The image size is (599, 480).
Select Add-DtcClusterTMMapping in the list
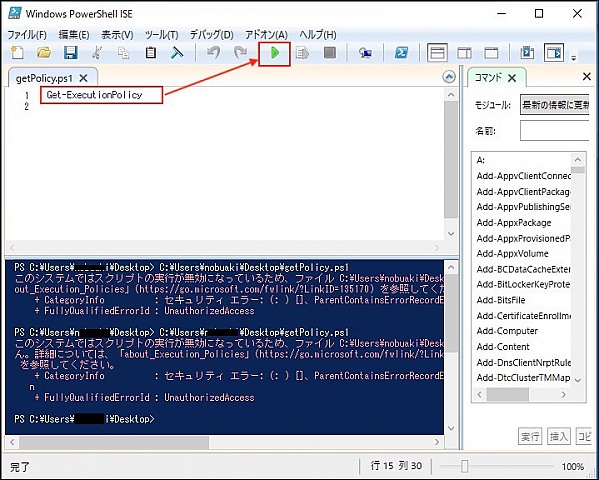523,378
